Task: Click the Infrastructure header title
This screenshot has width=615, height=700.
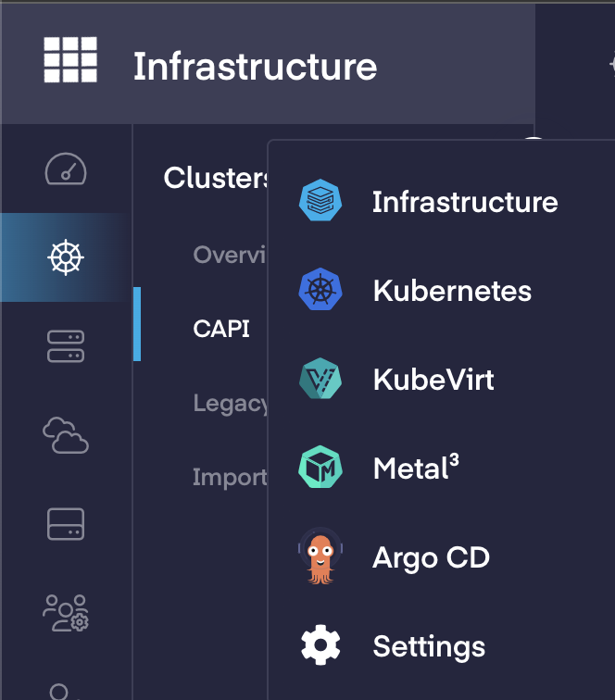Action: tap(255, 67)
